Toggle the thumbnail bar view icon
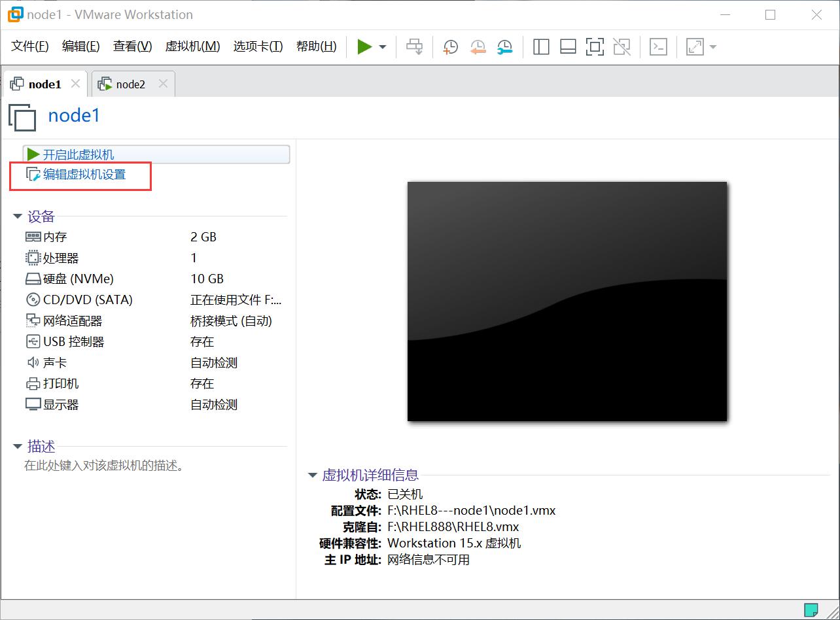This screenshot has height=620, width=840. coord(568,46)
